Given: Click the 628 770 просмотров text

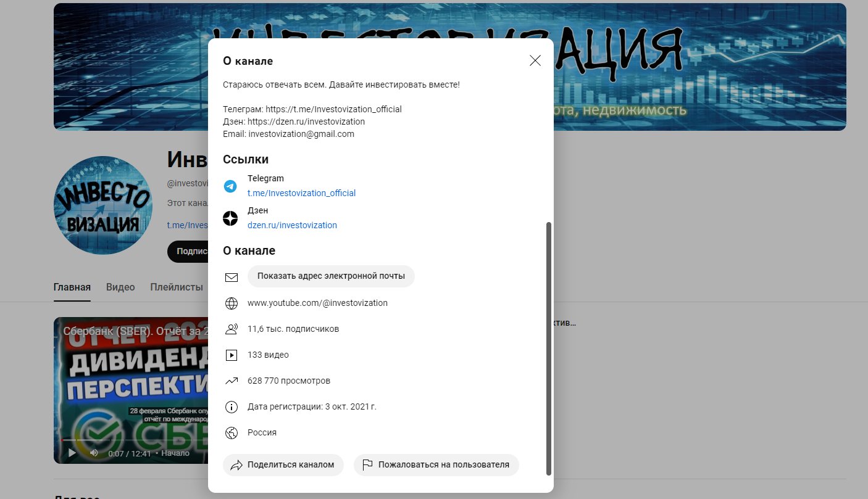Looking at the screenshot, I should pos(289,381).
